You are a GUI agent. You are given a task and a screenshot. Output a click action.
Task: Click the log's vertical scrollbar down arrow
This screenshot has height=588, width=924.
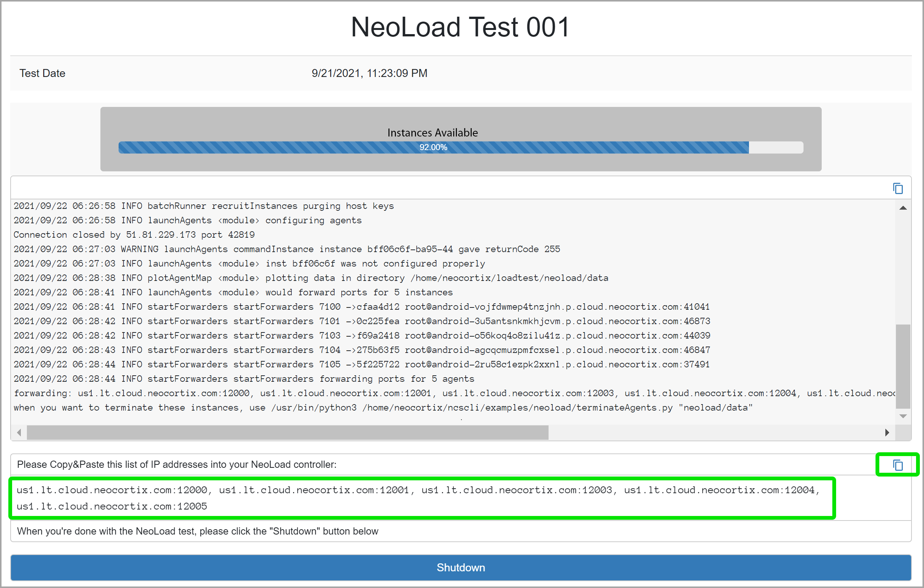[903, 416]
